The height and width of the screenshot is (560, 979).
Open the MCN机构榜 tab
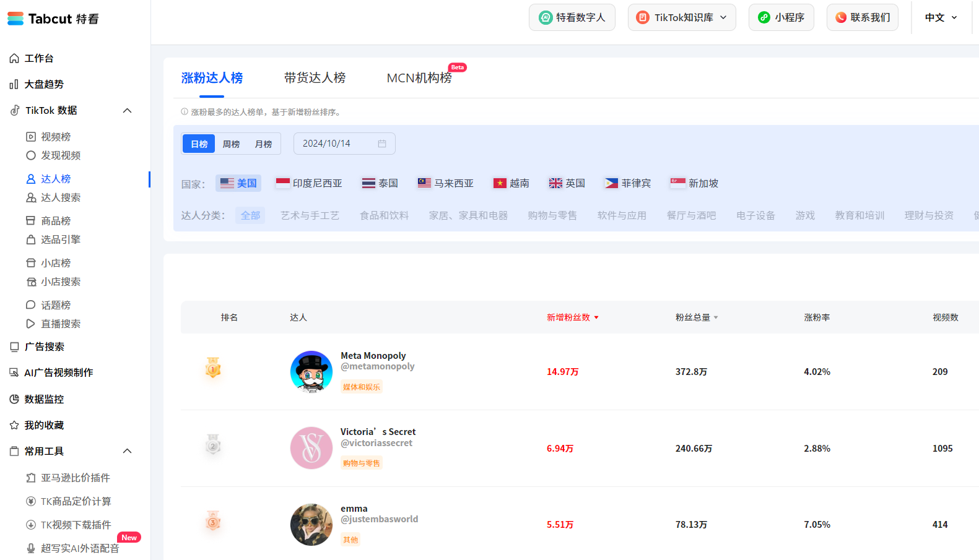419,78
